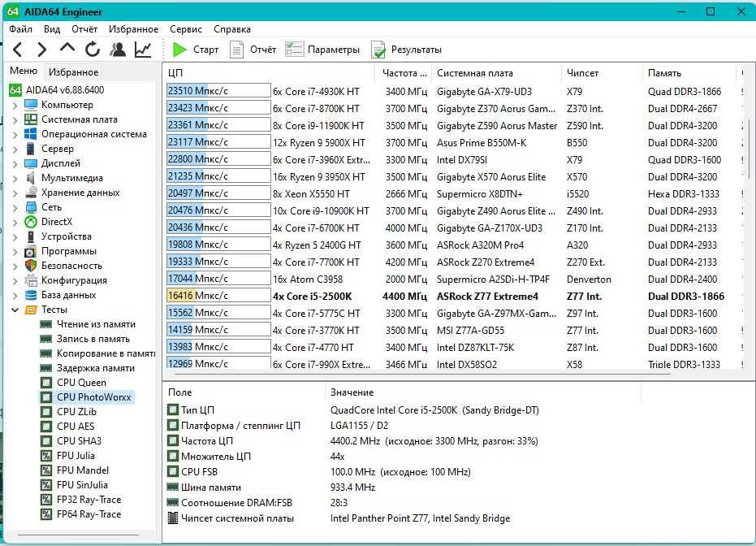
Task: Select the CPU PhotoWorxx test
Action: (93, 397)
